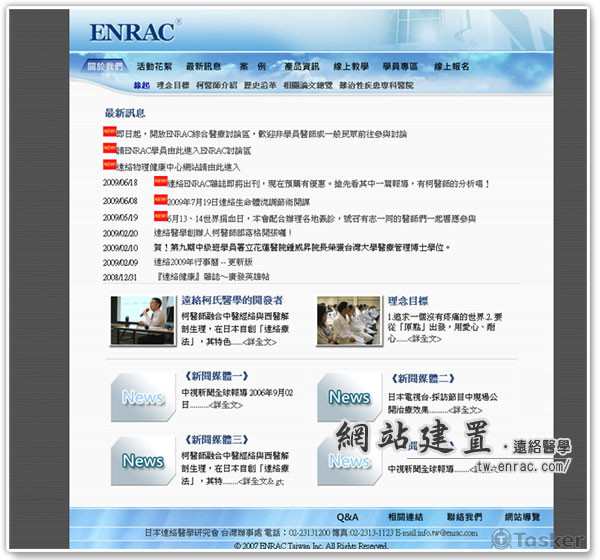Screen dimensions: 600x560
Task: Select the 相關論文總覽 submenu link
Action: click(308, 85)
